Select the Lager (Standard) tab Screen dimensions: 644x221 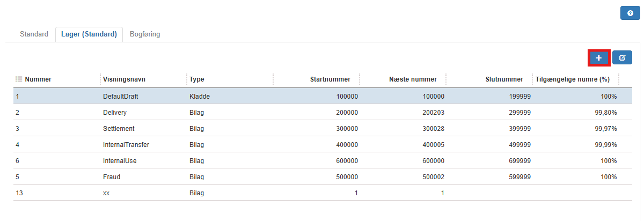click(89, 34)
